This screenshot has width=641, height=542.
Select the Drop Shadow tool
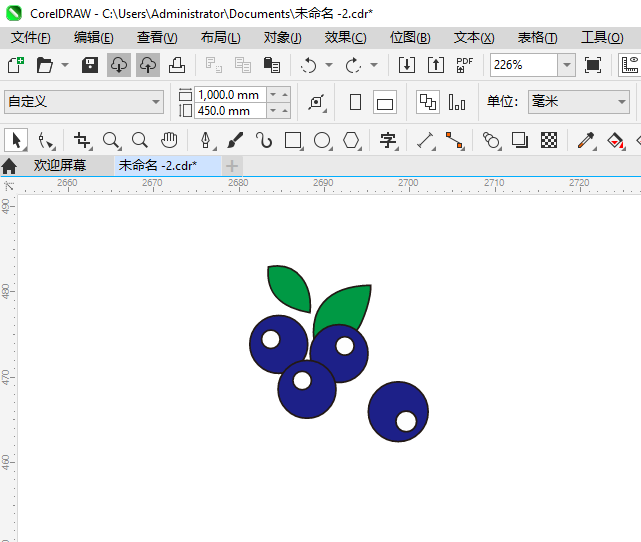pyautogui.click(x=520, y=141)
